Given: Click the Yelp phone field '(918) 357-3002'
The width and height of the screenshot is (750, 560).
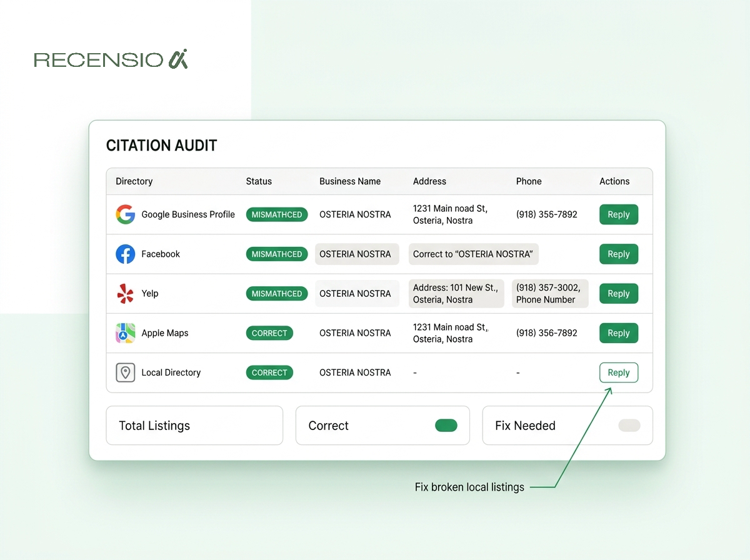Looking at the screenshot, I should (550, 294).
